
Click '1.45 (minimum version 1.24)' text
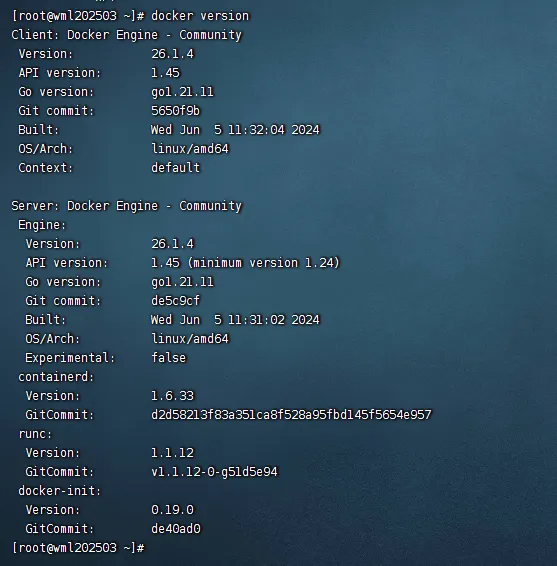245,263
